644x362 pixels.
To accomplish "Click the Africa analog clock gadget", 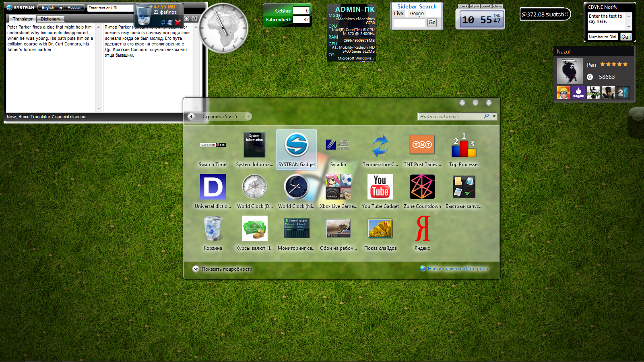I will (x=224, y=28).
